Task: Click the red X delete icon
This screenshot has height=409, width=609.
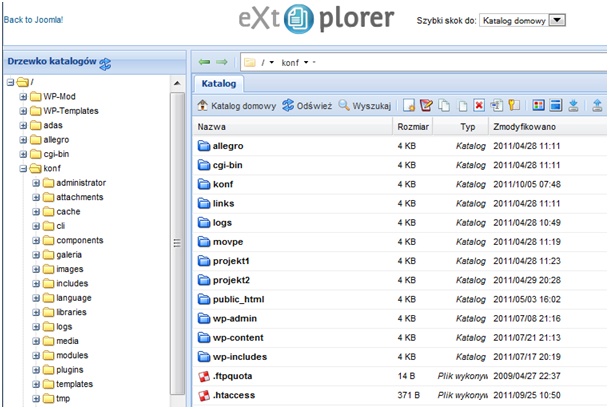Action: 479,105
